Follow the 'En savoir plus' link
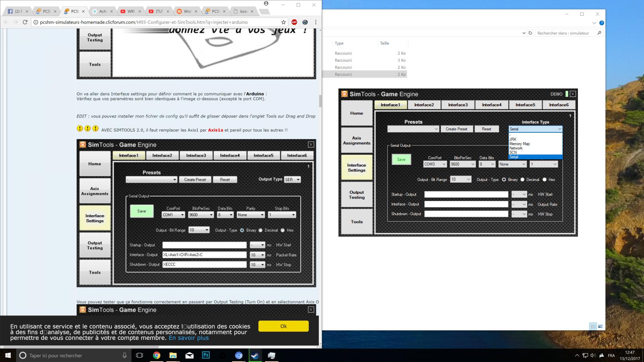Screen dimensions: 644x362 [x=189, y=338]
